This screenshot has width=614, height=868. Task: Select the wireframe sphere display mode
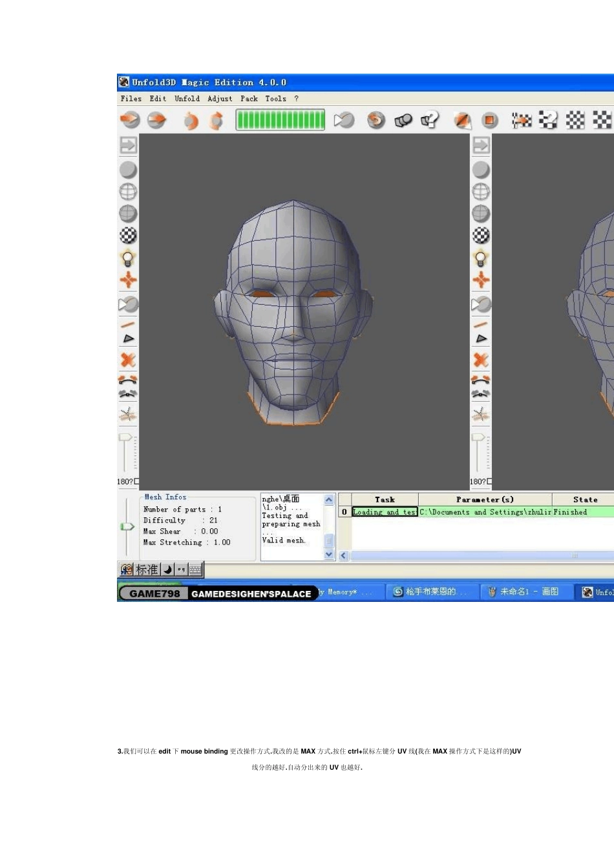click(128, 192)
